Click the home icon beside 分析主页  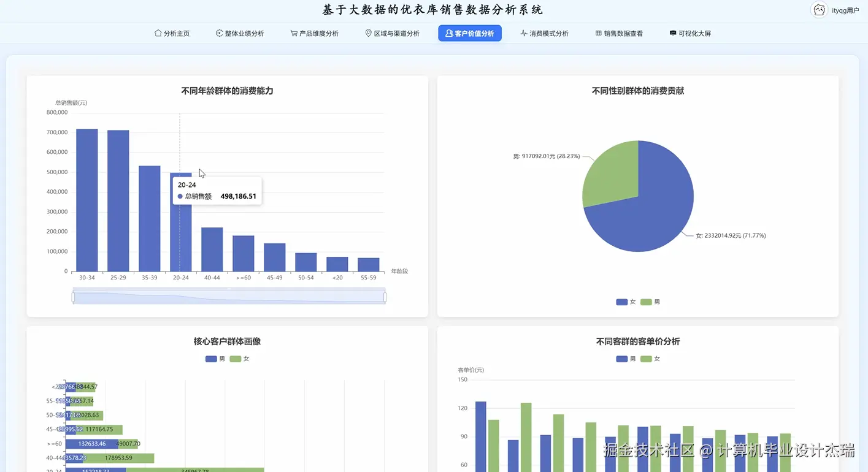[x=158, y=33]
